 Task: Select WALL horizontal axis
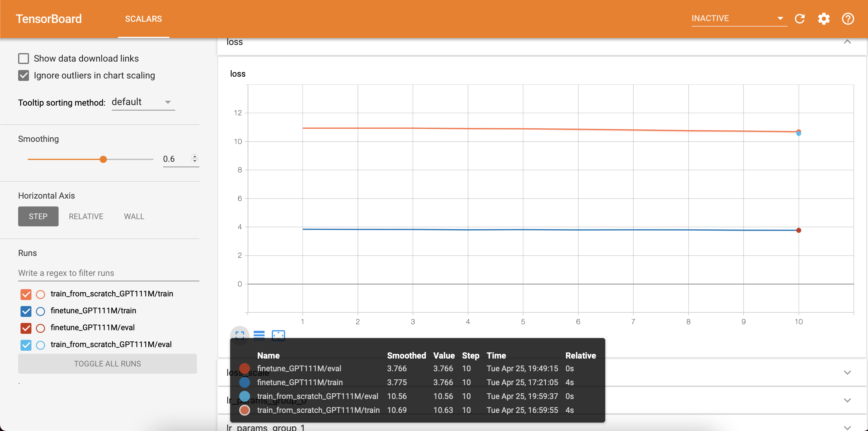tap(134, 216)
